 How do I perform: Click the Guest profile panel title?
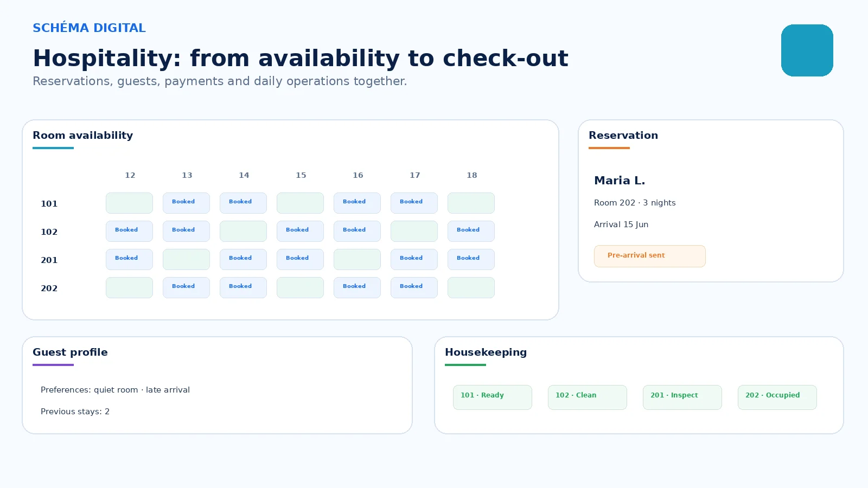[x=70, y=352]
